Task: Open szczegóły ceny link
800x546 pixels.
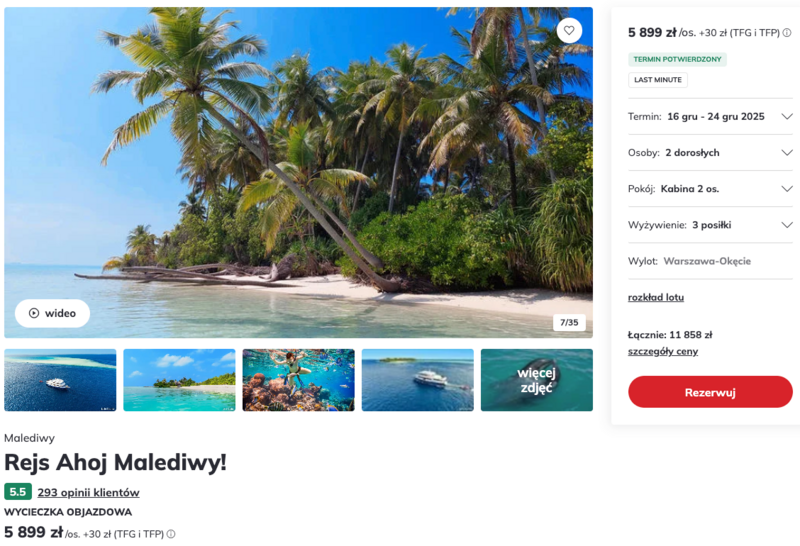Action: click(x=663, y=351)
